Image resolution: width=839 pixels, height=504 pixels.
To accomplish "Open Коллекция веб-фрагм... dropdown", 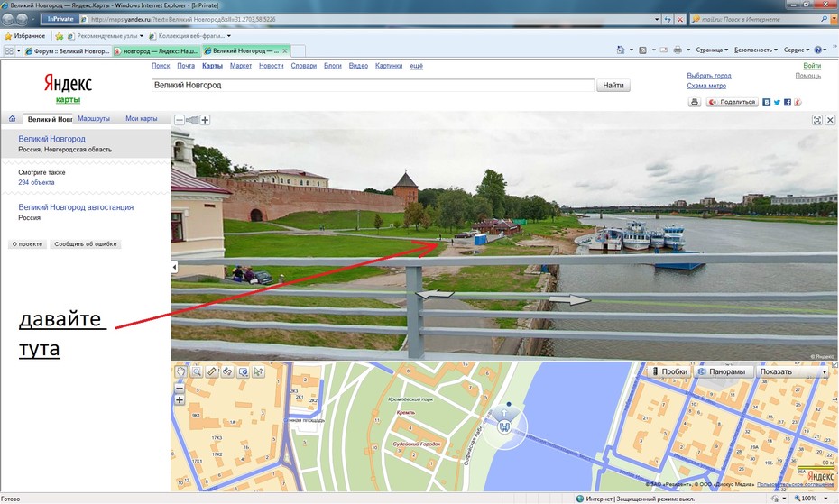I will (x=190, y=36).
